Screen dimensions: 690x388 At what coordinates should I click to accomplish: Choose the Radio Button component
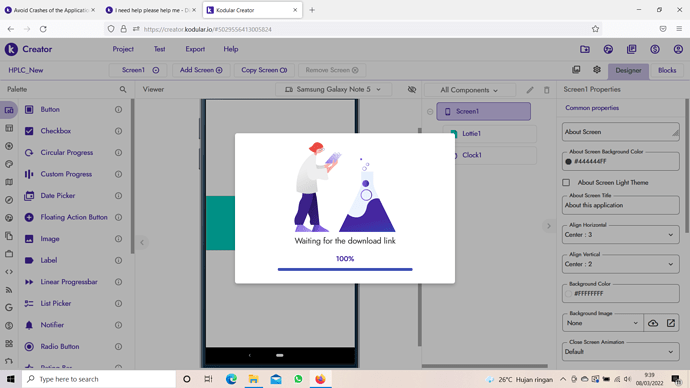pyautogui.click(x=60, y=347)
